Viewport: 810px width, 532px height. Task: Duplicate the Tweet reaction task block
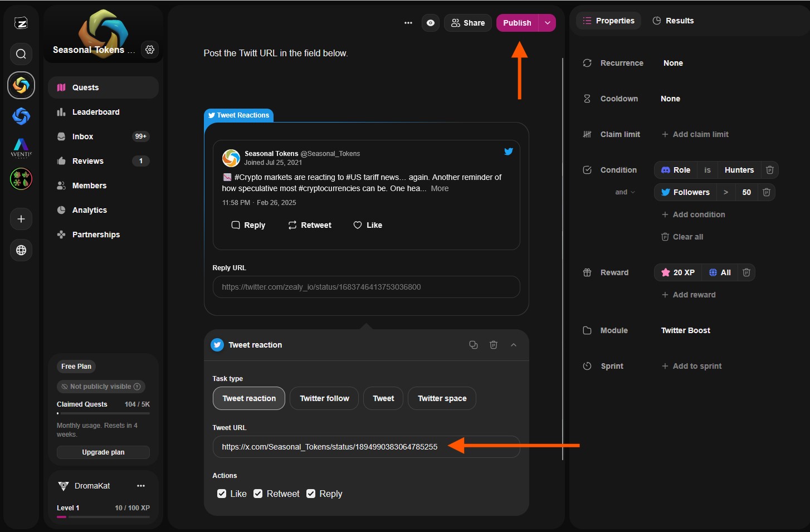(474, 345)
